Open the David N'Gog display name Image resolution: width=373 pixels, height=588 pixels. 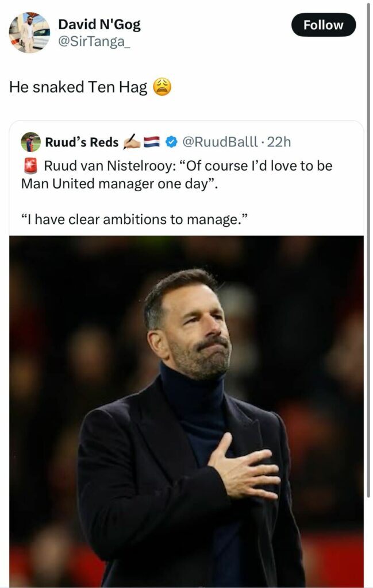[99, 25]
